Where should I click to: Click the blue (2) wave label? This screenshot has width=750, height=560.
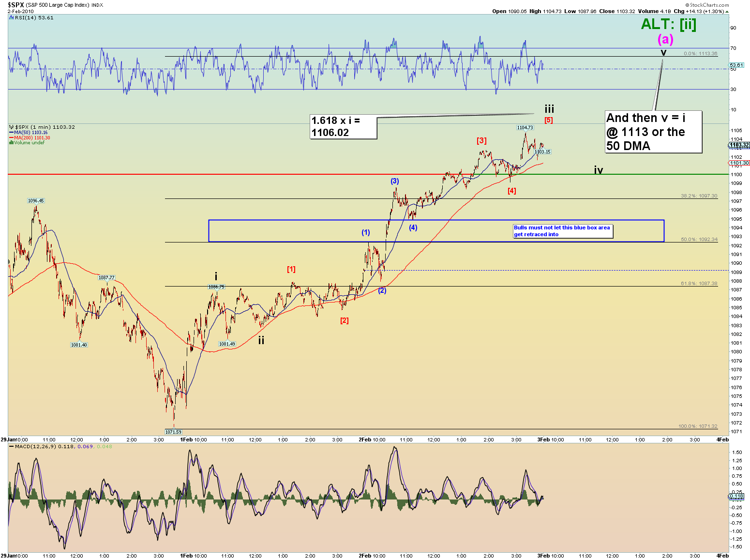tap(382, 290)
